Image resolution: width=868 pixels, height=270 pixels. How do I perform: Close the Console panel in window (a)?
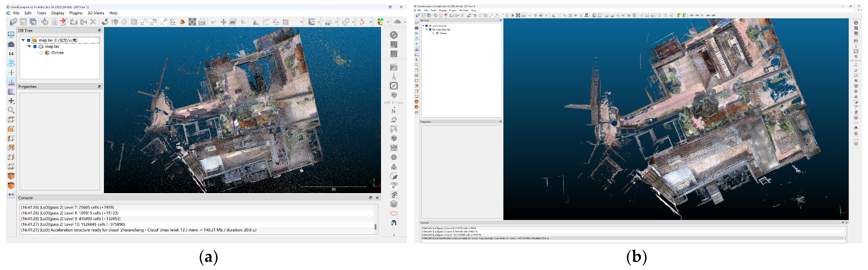[377, 198]
